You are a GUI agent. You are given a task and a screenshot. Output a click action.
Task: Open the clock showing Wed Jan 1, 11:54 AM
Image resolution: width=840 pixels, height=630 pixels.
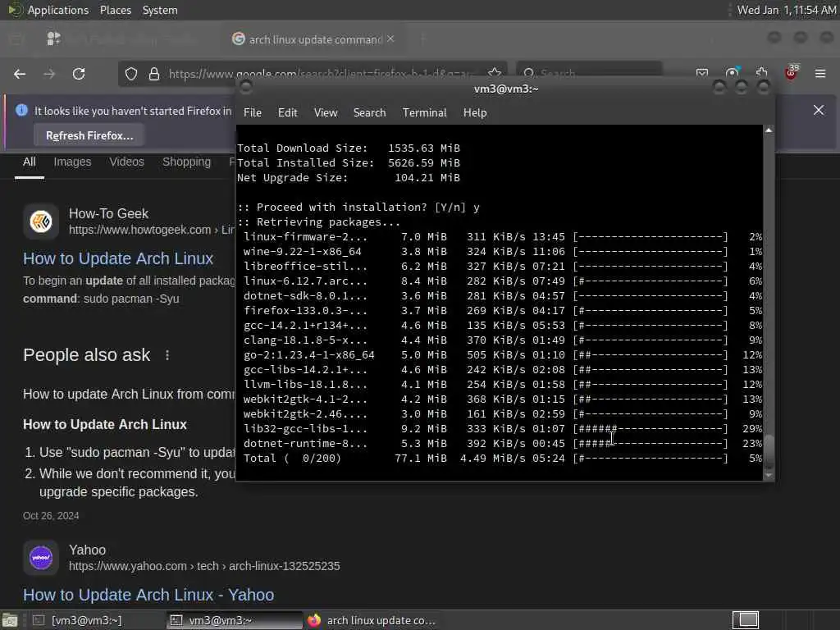pos(786,10)
